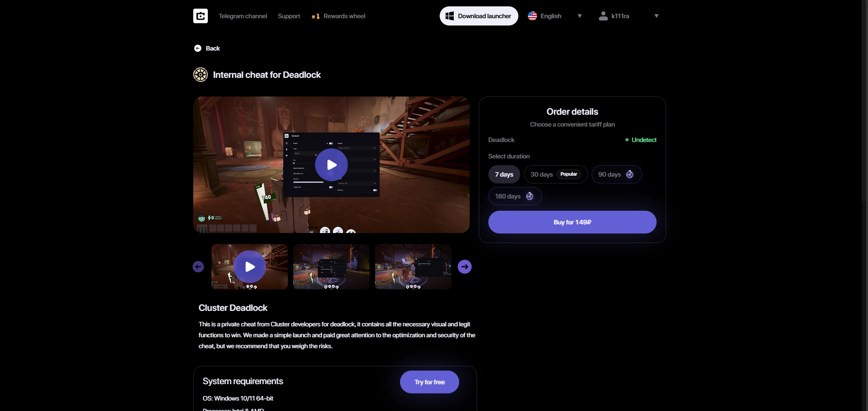The width and height of the screenshot is (868, 411).
Task: Select the 7 days duration
Action: (504, 174)
